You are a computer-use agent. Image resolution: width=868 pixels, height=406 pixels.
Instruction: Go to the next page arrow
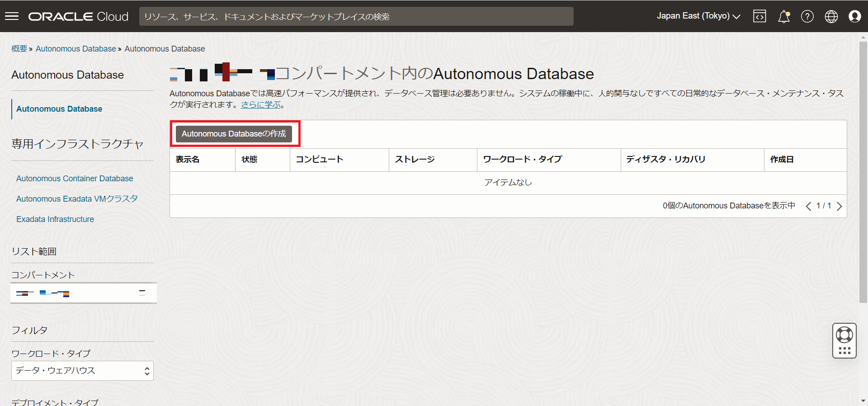[x=839, y=206]
